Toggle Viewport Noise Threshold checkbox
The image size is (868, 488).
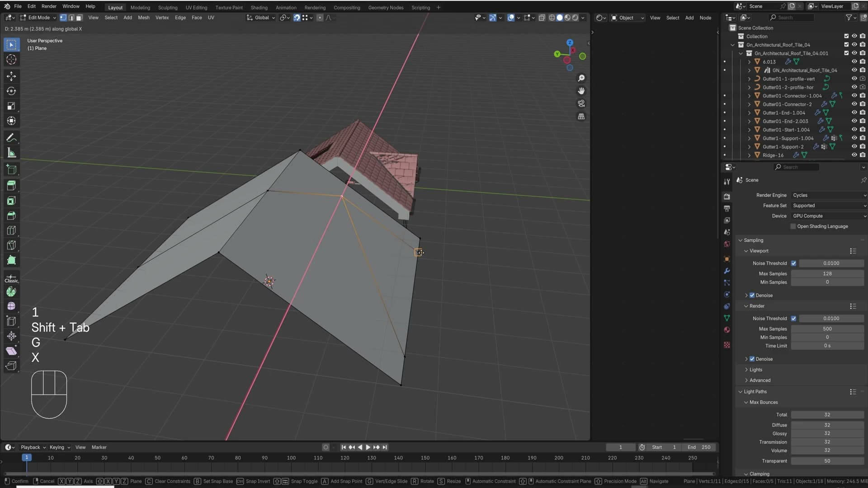pos(793,263)
